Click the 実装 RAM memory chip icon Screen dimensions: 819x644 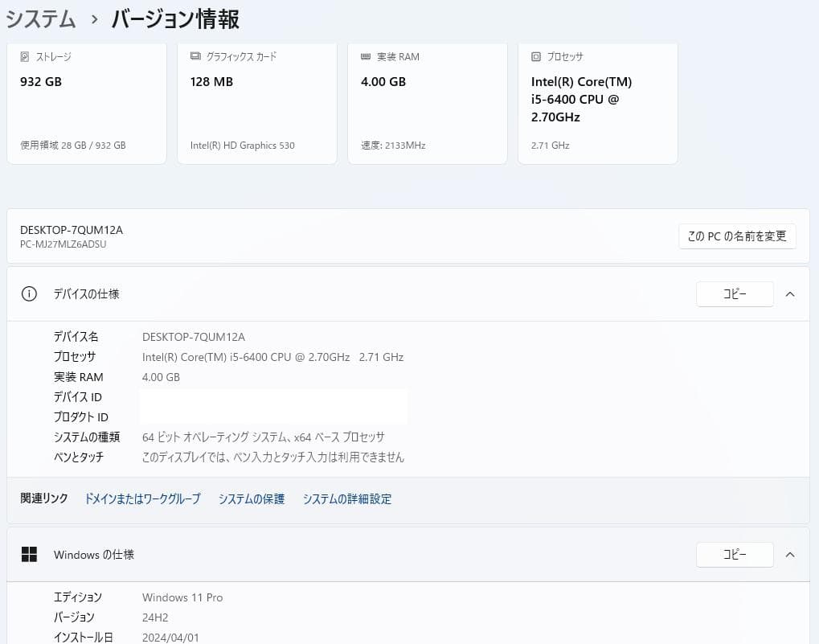pyautogui.click(x=367, y=56)
